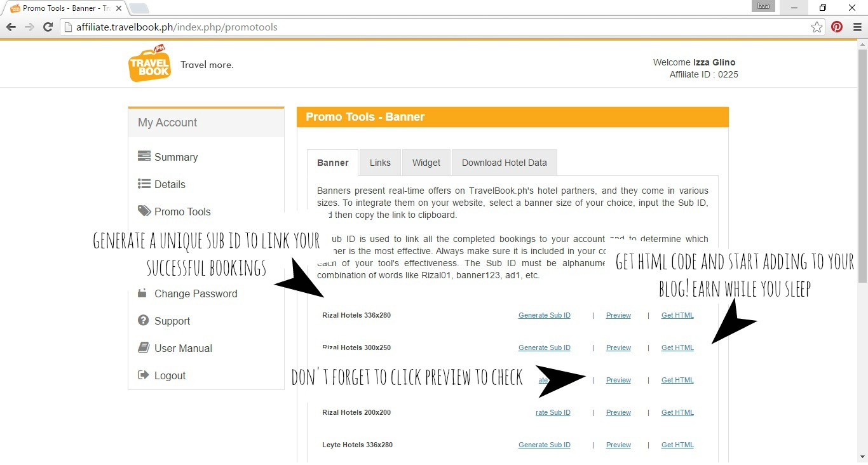This screenshot has height=465, width=868.
Task: Click the Summary icon in the sidebar
Action: [x=144, y=156]
